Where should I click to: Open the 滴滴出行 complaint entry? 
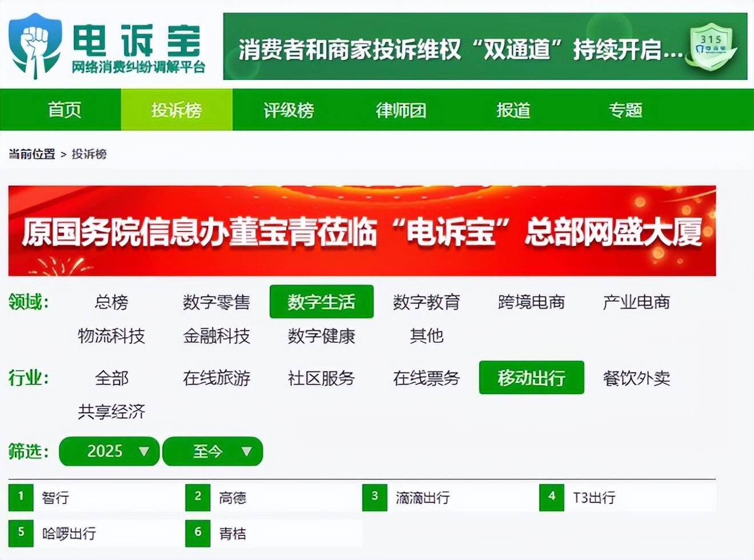tap(423, 498)
